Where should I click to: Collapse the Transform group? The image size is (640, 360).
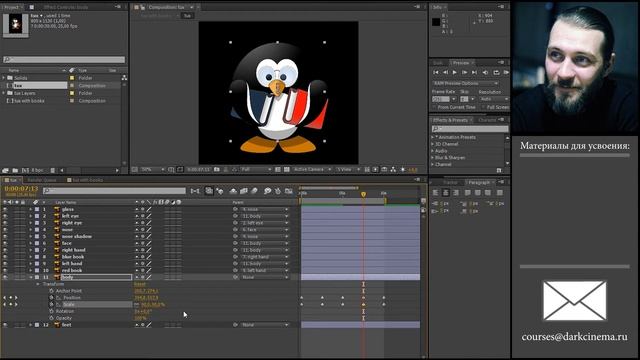pyautogui.click(x=38, y=284)
